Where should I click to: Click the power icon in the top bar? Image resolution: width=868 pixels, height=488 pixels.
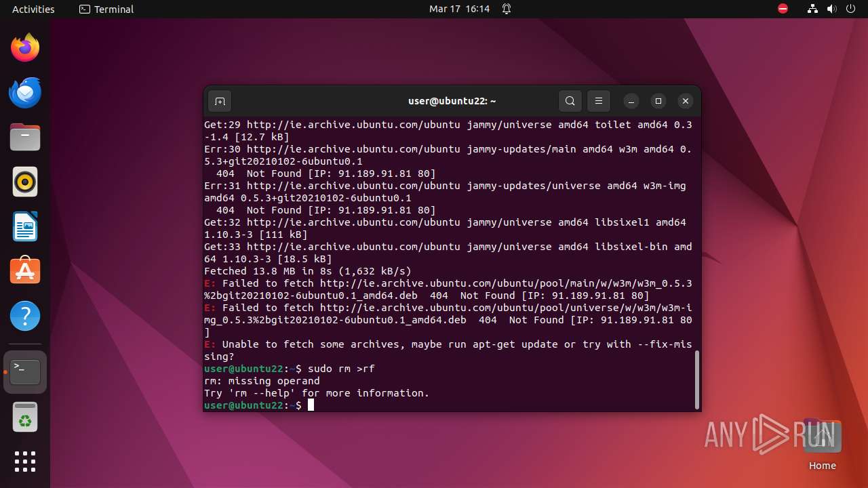tap(851, 9)
